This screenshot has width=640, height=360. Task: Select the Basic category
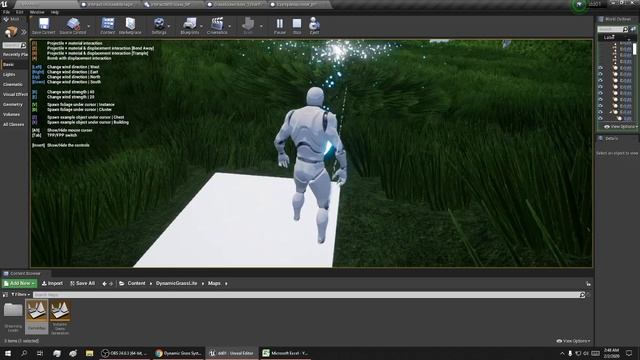coord(15,64)
